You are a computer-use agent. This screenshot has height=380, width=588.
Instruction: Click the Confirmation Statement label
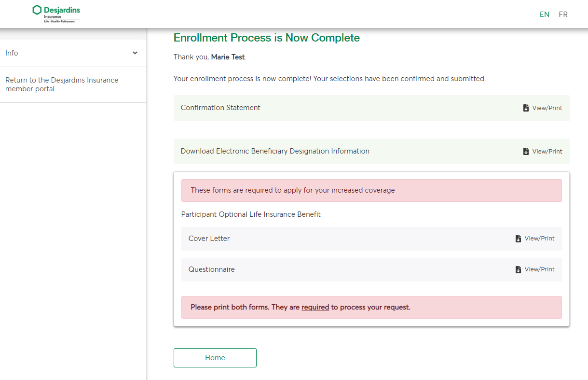220,108
